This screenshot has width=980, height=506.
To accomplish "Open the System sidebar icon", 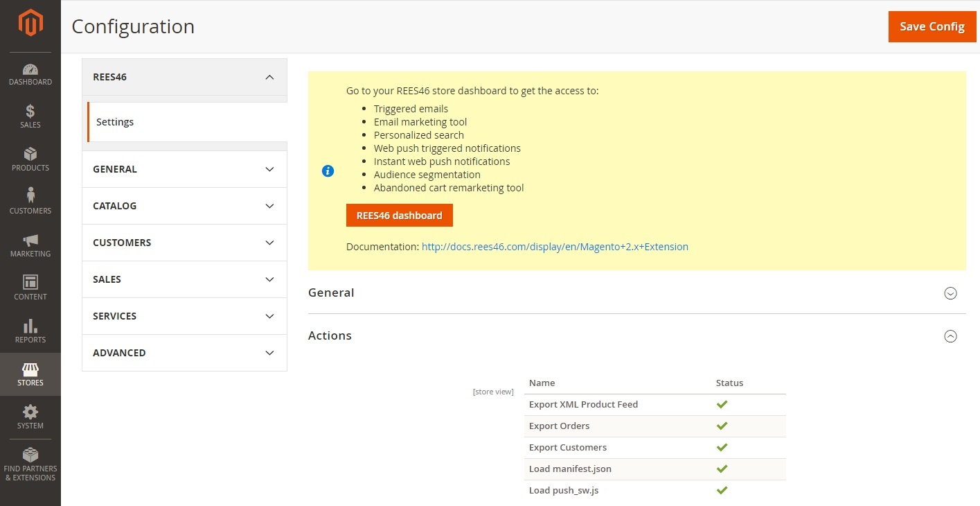I will [x=30, y=417].
